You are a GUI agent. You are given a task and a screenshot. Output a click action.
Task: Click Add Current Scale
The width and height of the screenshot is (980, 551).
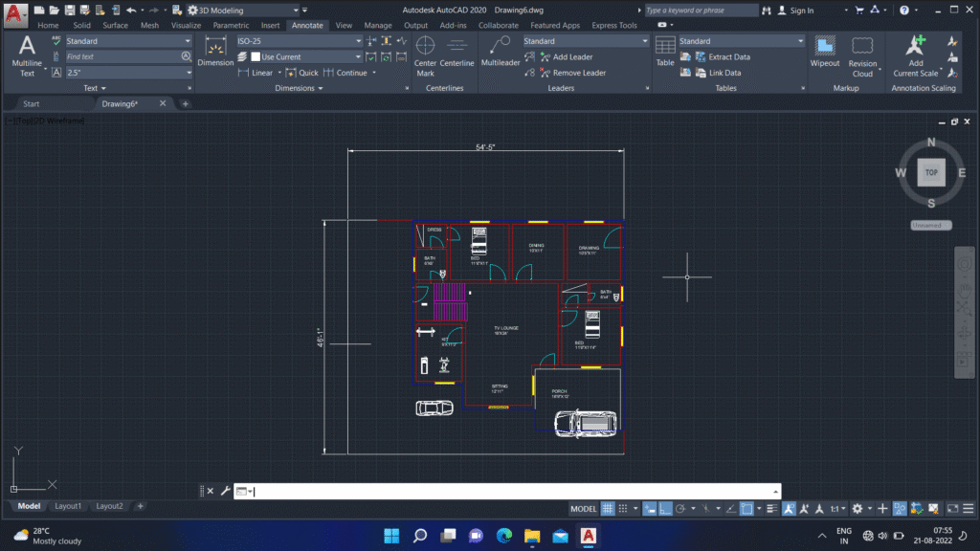(916, 56)
